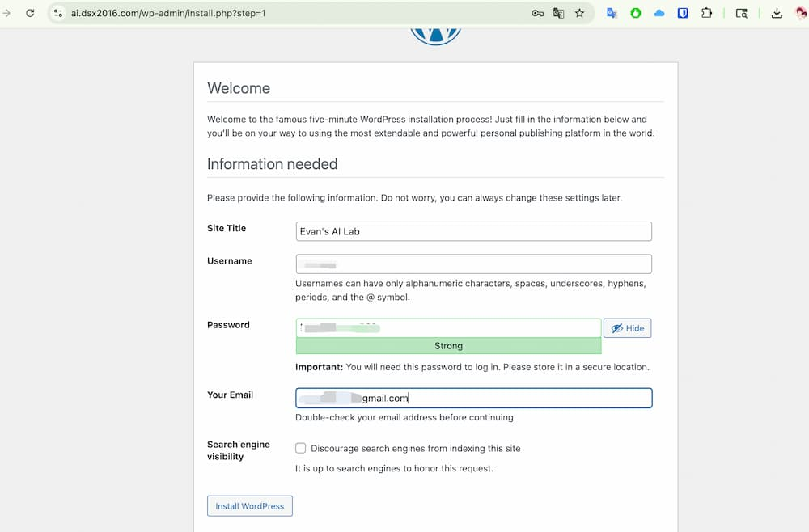This screenshot has height=532, width=809.
Task: Click into the Username input field
Action: point(473,264)
